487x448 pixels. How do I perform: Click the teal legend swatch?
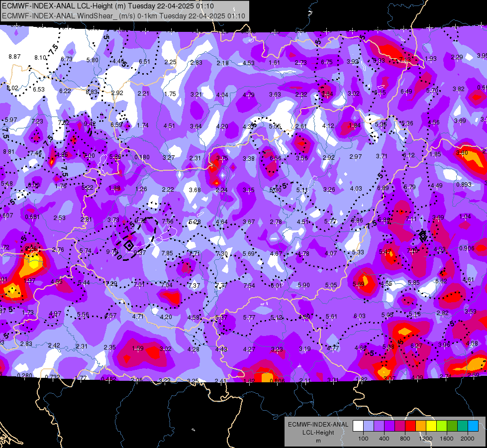tap(463, 426)
